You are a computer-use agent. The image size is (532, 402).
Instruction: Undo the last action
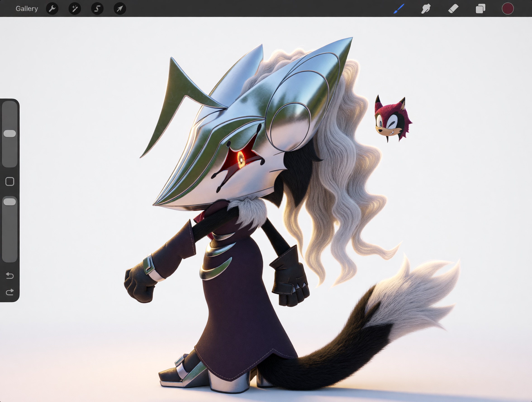(10, 275)
